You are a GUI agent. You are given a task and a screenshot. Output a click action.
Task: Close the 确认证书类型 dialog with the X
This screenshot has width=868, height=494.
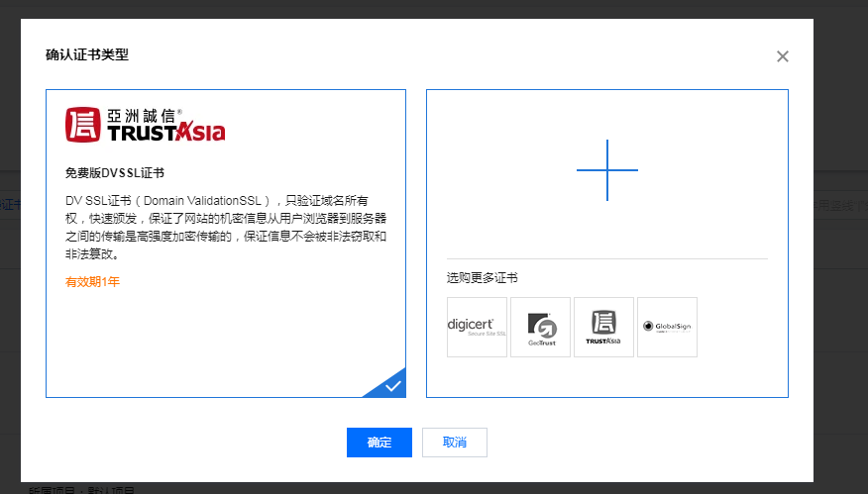click(782, 56)
